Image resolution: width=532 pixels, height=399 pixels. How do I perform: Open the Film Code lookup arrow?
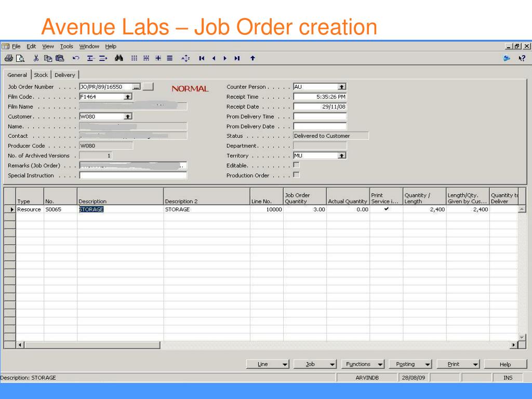coord(128,97)
